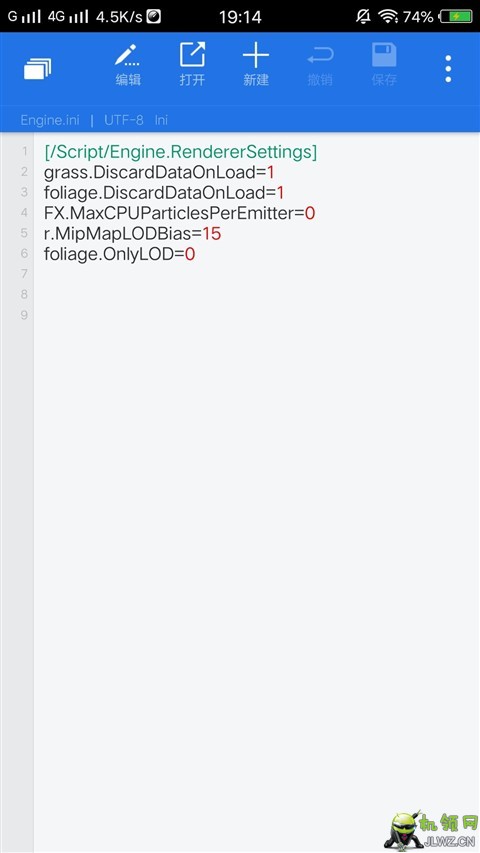Select line number 7 in the gutter
The image size is (480, 853).
tap(24, 274)
